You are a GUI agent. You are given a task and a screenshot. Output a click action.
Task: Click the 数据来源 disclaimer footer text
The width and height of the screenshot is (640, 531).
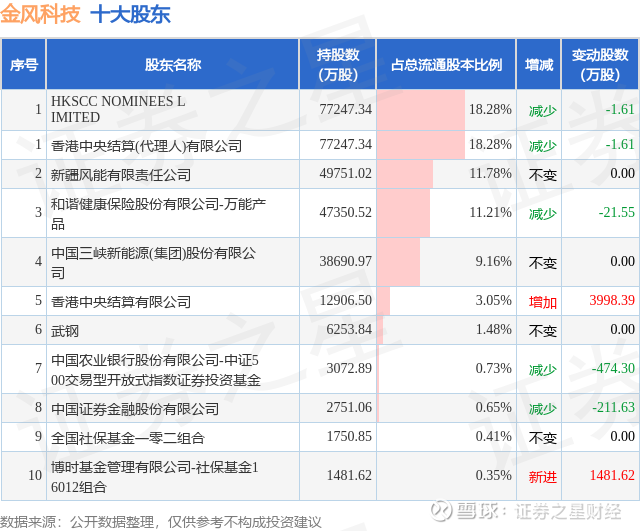tap(161, 522)
